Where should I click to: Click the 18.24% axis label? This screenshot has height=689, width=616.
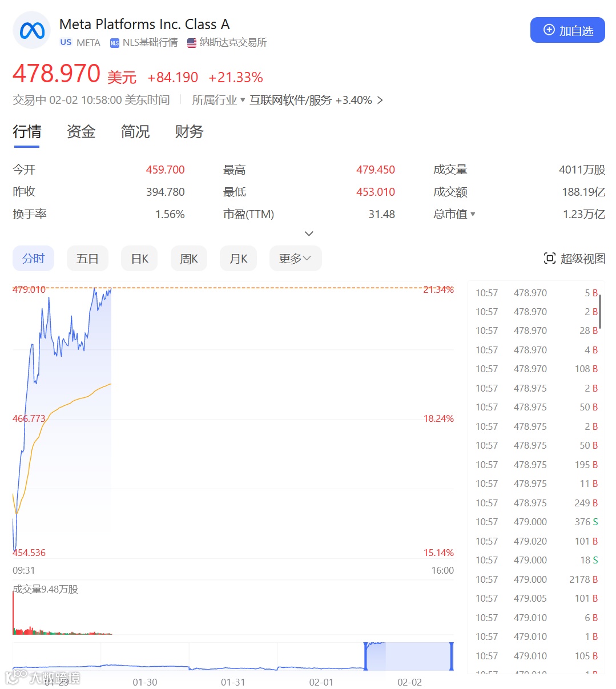click(438, 418)
